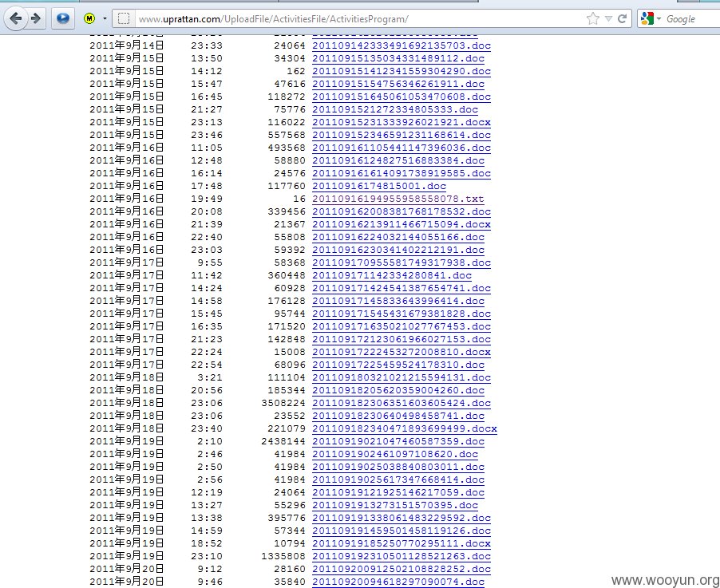Click the site identity icon in address bar
720x588 pixels.
click(124, 19)
